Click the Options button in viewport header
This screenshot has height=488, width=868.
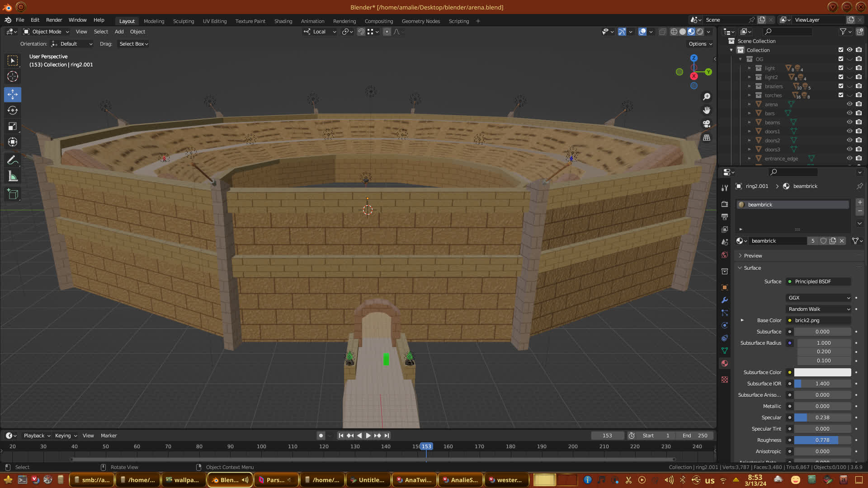(700, 44)
